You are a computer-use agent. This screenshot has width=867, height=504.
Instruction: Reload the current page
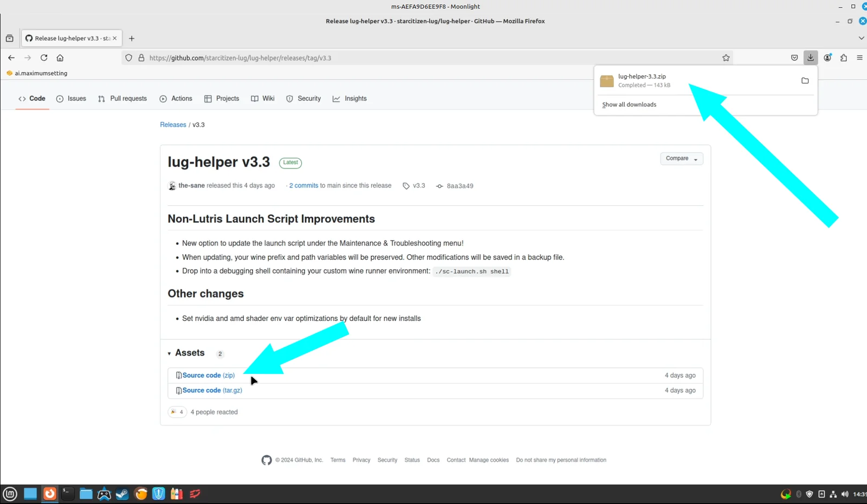click(44, 58)
